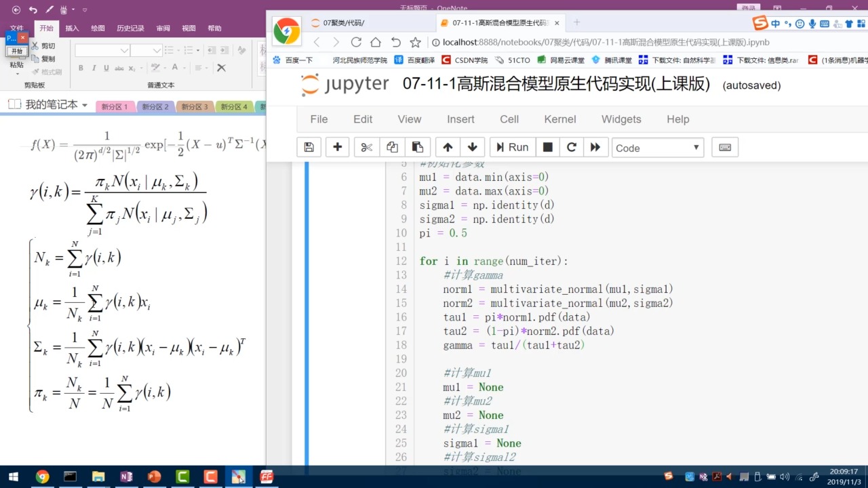The image size is (868, 488).
Task: Click the Copy icon in OneNote ribbon
Action: (x=35, y=58)
